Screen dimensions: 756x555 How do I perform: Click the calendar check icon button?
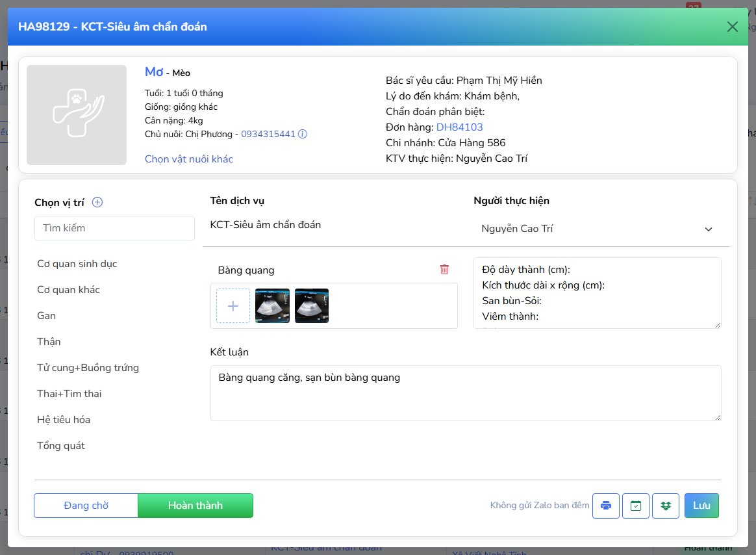point(636,506)
